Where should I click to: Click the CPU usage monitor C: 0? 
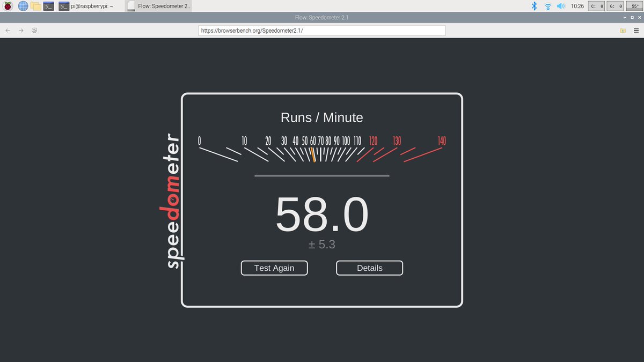point(597,6)
